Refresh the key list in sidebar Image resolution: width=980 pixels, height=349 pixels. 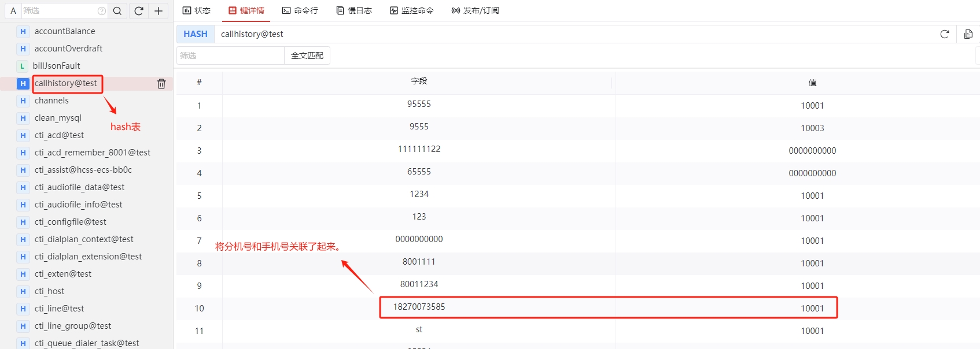139,11
